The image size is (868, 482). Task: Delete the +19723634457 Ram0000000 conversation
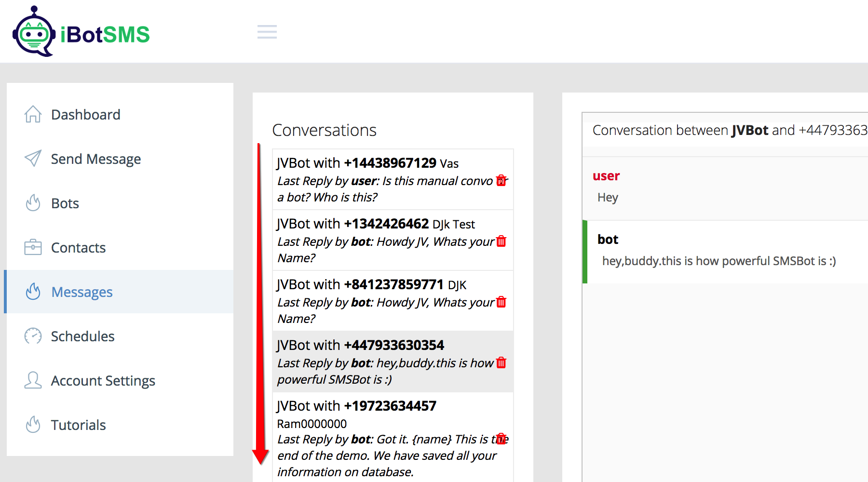(502, 438)
